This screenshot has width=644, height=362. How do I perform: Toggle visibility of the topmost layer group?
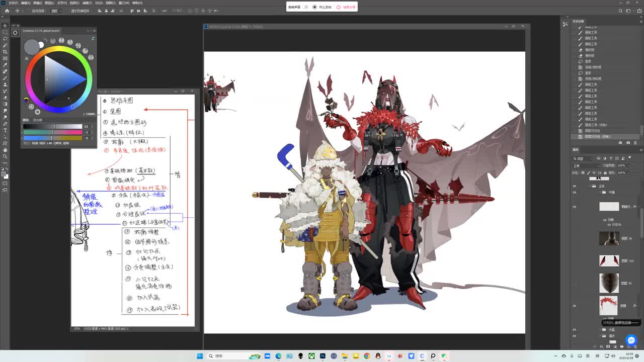click(575, 186)
